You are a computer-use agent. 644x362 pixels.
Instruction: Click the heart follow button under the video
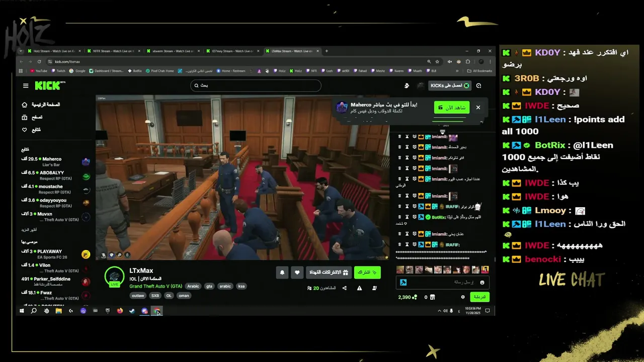coord(297,273)
